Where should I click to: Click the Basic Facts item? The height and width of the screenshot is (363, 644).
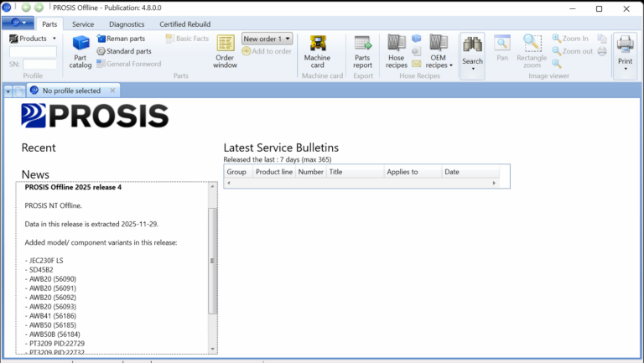[x=187, y=39]
